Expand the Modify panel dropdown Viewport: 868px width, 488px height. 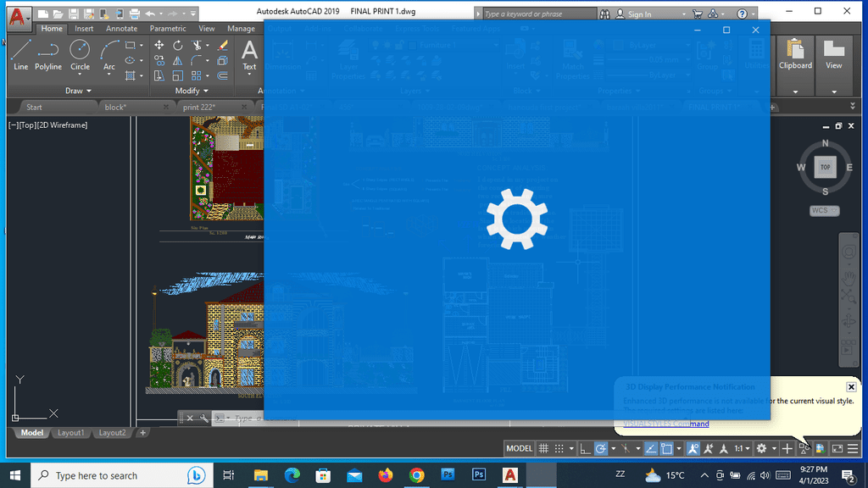coord(192,91)
